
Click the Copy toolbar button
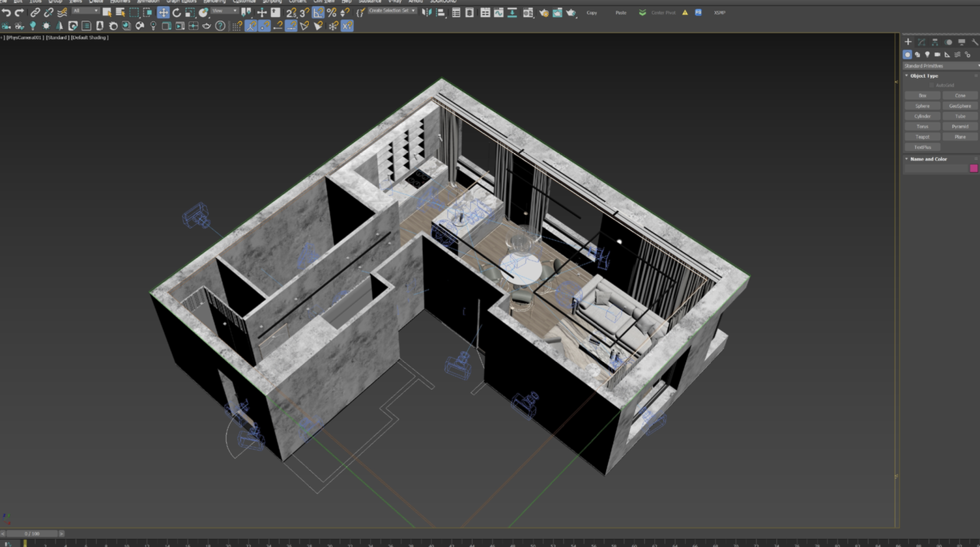point(592,12)
